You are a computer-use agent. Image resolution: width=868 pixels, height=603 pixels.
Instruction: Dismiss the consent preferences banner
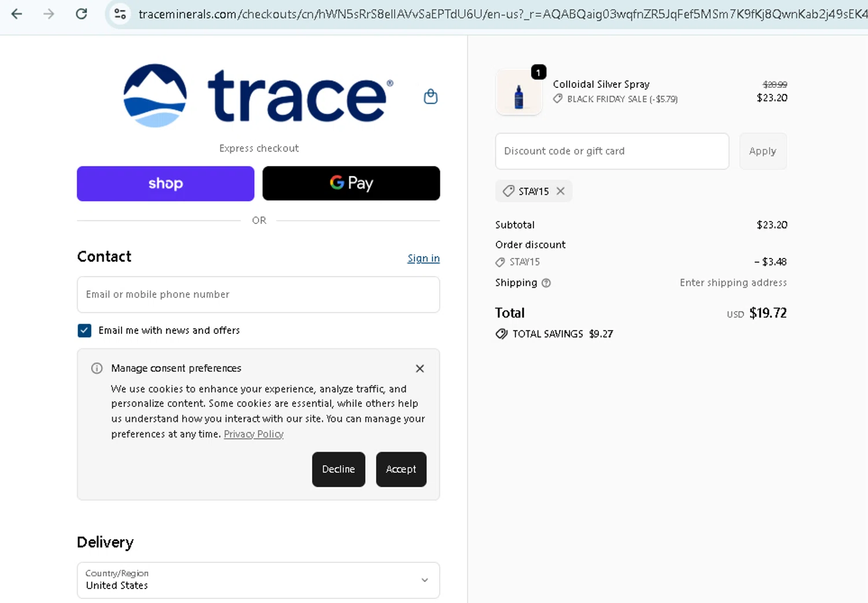coord(420,368)
